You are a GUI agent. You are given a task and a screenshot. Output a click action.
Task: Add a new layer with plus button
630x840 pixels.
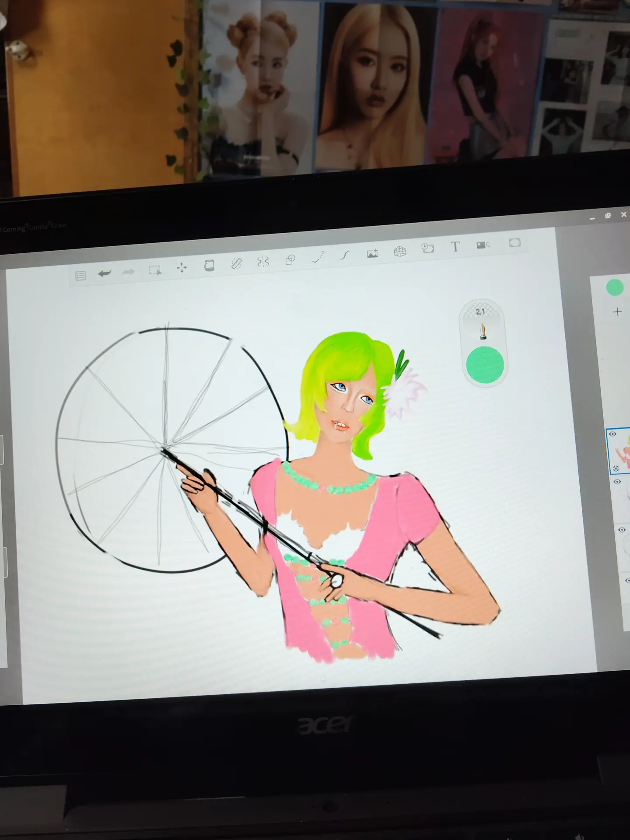[617, 312]
